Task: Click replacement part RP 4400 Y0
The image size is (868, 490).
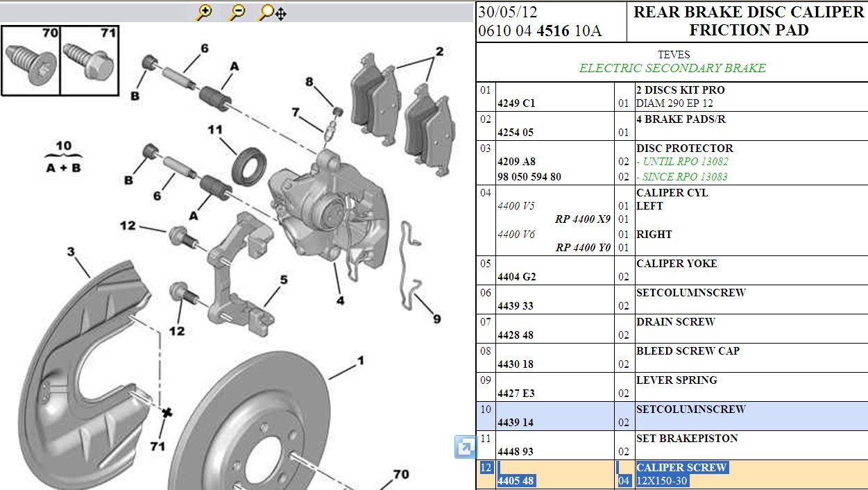Action: pyautogui.click(x=582, y=248)
